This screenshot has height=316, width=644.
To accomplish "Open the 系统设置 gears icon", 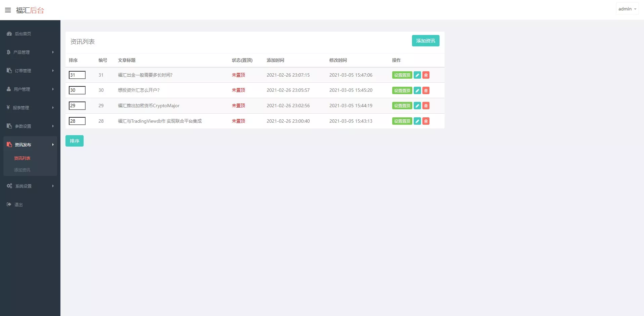I will (x=9, y=186).
